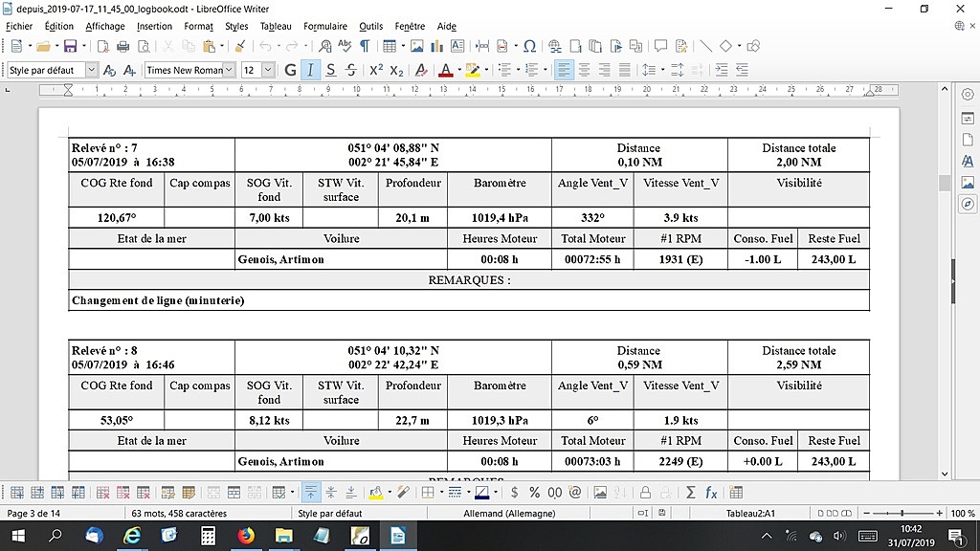980x551 pixels.
Task: Toggle bold (G) formatting
Action: (x=290, y=70)
